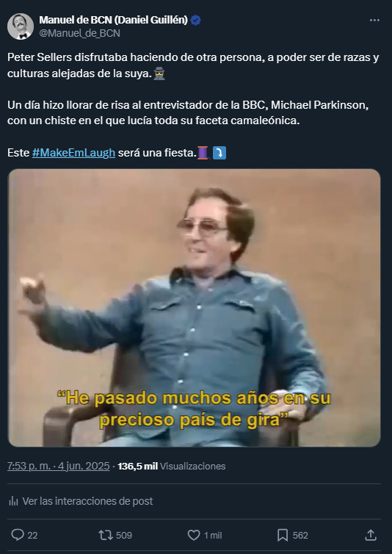Click the 1 mil likes count
The image size is (392, 554).
213,536
